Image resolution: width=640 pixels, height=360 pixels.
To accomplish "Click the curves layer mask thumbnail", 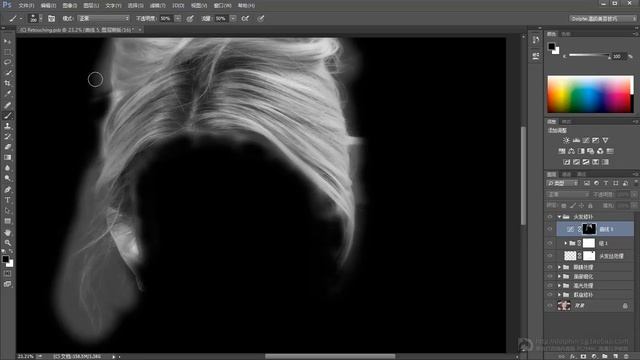I will tap(589, 229).
